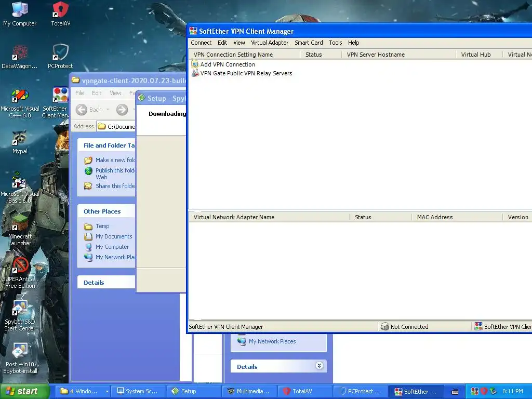The width and height of the screenshot is (532, 399).
Task: Open Minecraft Launcher desktop shortcut
Action: [20, 231]
